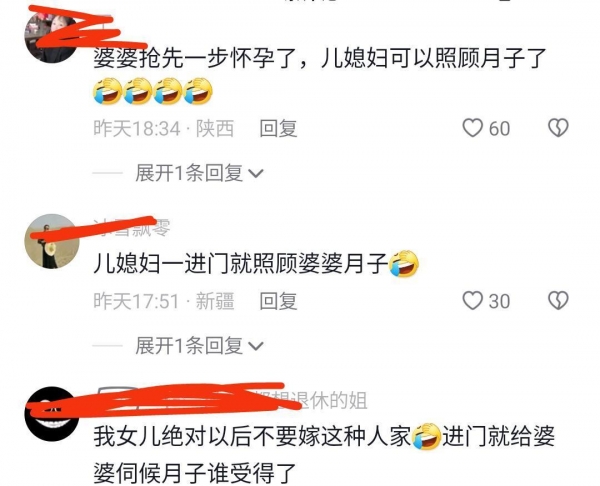Screen dimensions: 600x486
Task: Like the comment with 60 likes
Action: pyautogui.click(x=473, y=128)
